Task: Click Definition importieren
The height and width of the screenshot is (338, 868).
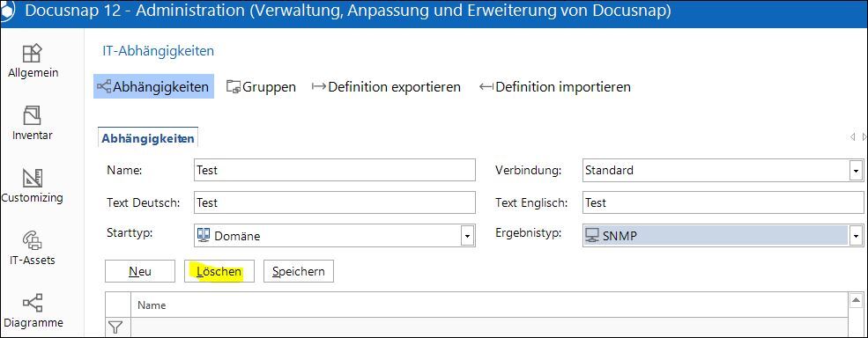Action: tap(554, 87)
